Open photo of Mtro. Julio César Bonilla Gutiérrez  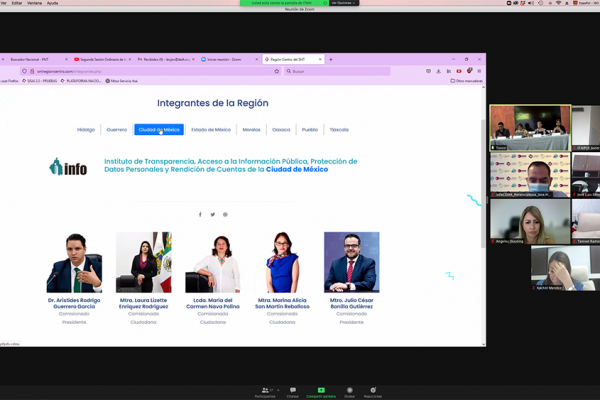coord(352,262)
